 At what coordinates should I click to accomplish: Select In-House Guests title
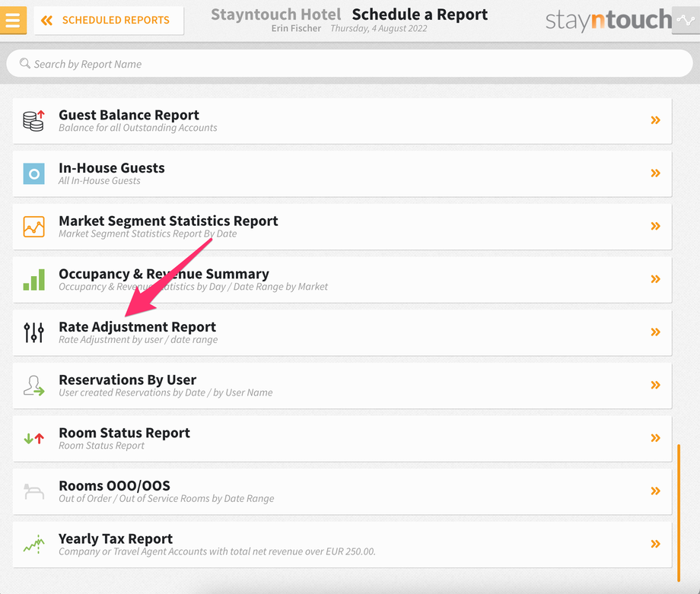tap(112, 168)
